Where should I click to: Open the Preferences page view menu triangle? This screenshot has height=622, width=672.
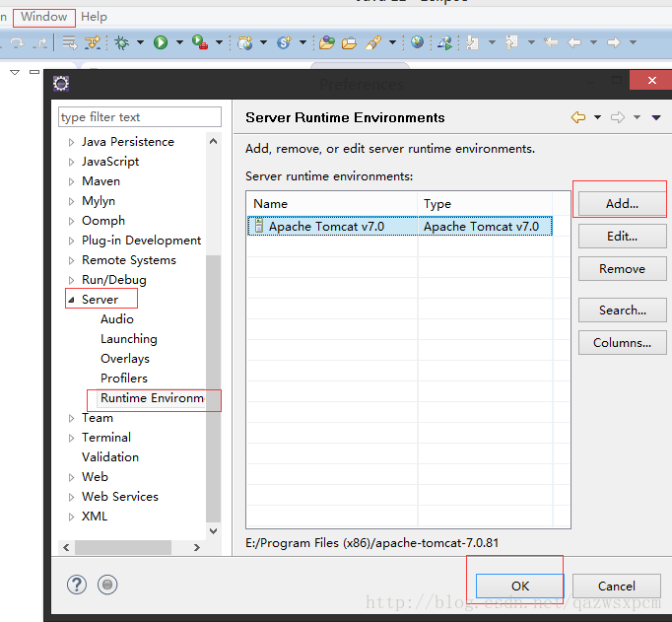[x=656, y=117]
